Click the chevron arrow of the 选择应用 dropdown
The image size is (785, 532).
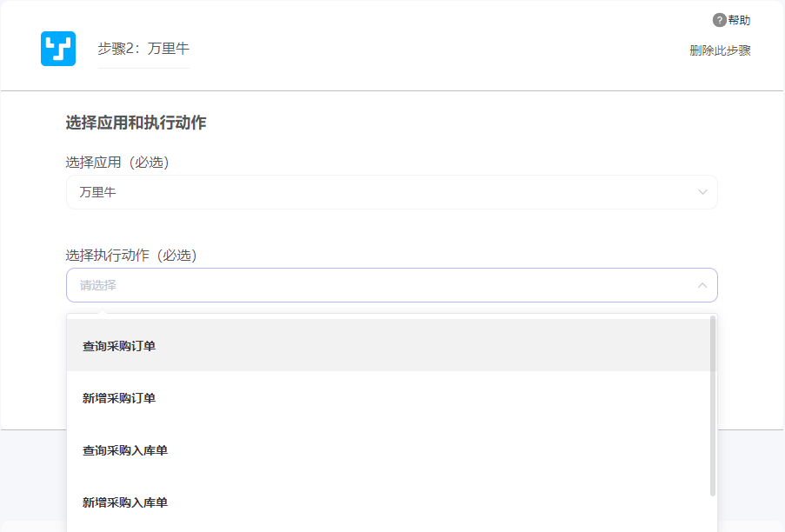(x=702, y=192)
